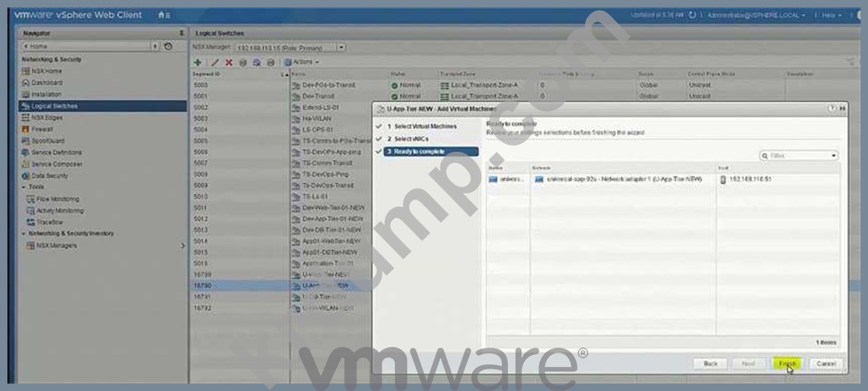Open the Administrator user dropdown
Viewport: 868px width, 391px height.
757,15
